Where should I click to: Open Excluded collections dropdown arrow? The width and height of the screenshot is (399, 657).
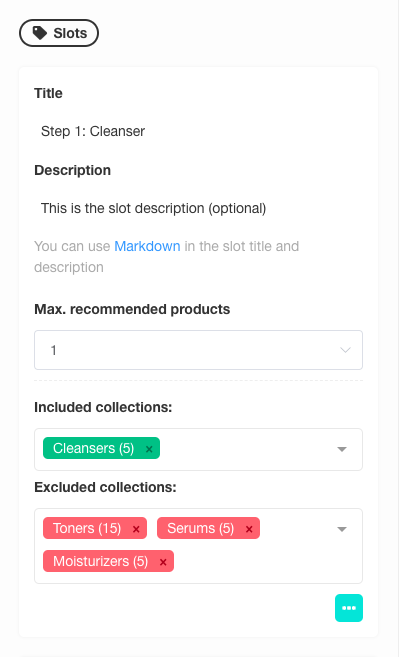[x=342, y=529]
